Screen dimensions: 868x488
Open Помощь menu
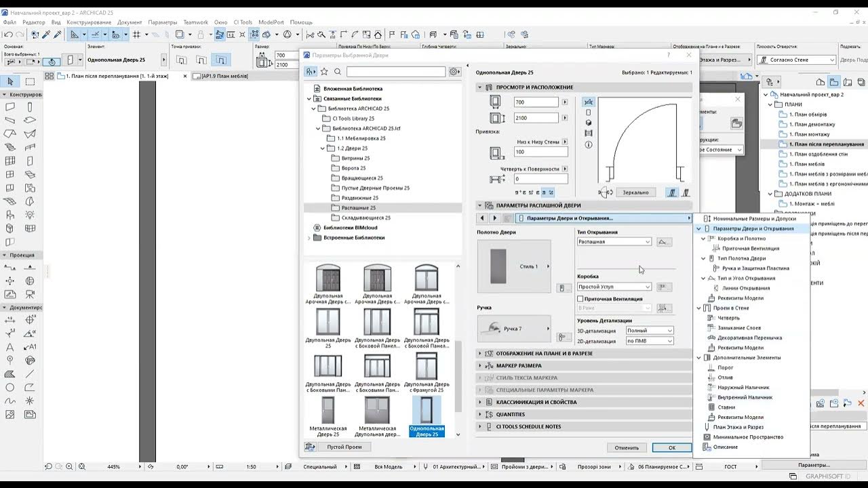click(x=301, y=22)
